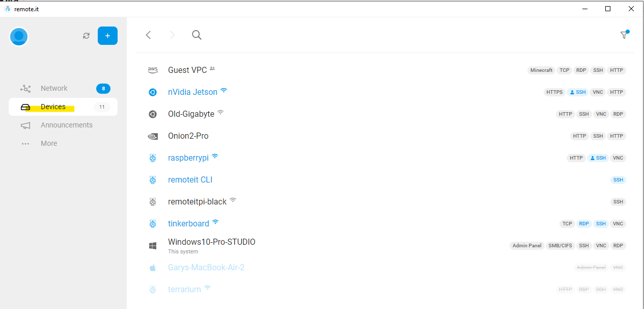
Task: Click the wifi icon beside tinkerboard
Action: pos(215,222)
